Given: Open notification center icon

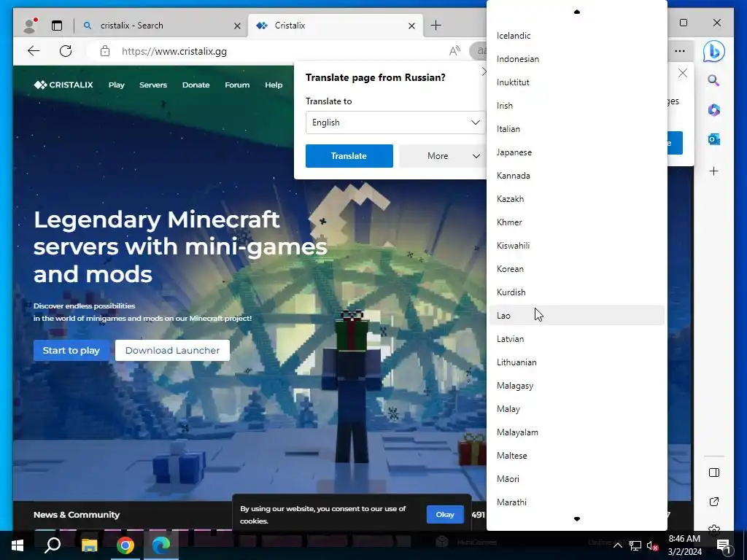Looking at the screenshot, I should tap(723, 545).
